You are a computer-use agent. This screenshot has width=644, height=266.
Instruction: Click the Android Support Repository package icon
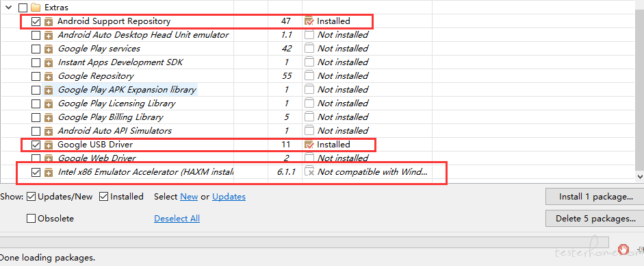pos(49,21)
